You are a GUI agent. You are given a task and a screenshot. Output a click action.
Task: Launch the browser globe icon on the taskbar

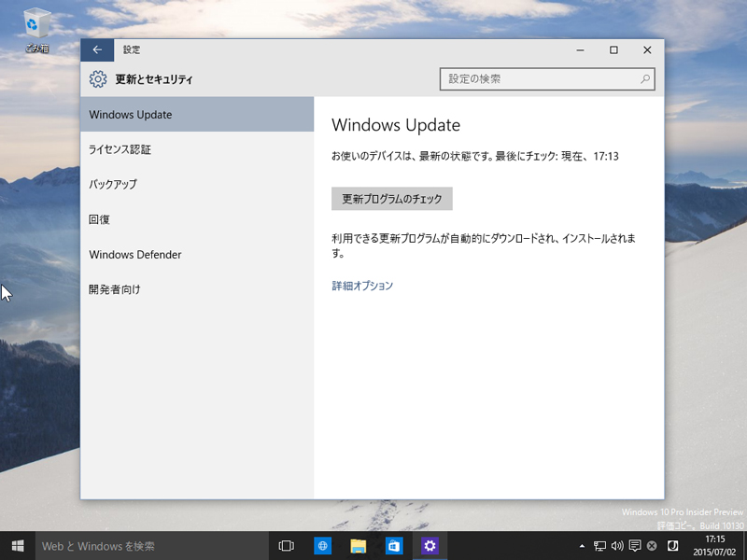pyautogui.click(x=322, y=546)
